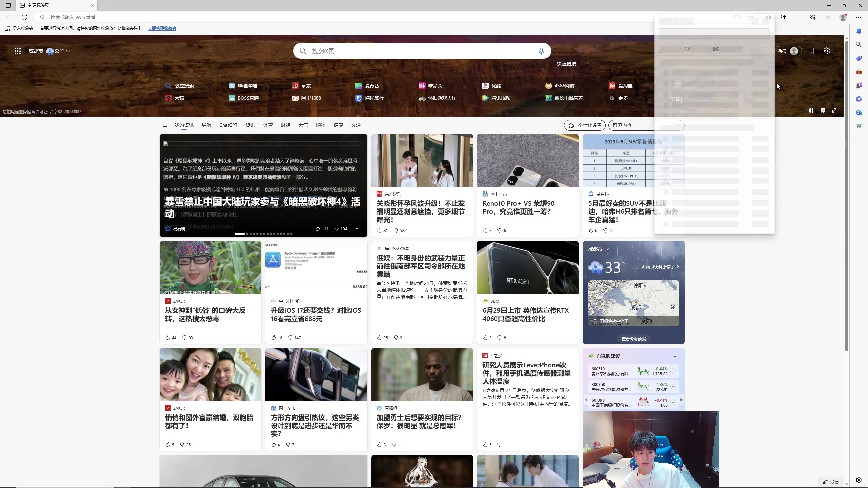The height and width of the screenshot is (488, 868).
Task: Switch to 我的资讯 tab
Action: coord(184,125)
